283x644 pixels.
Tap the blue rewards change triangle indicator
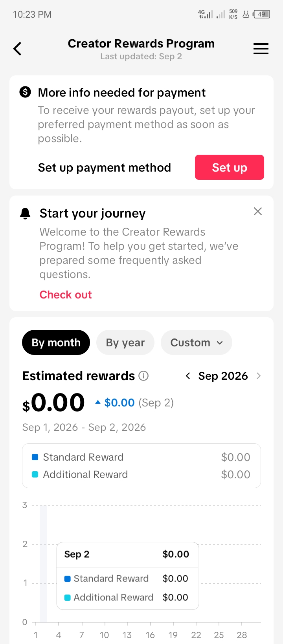(x=98, y=402)
